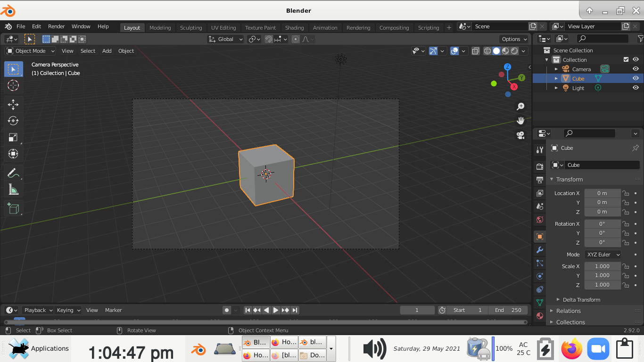Open the transform orientation Global dropdown
This screenshot has height=362, width=644.
point(225,39)
